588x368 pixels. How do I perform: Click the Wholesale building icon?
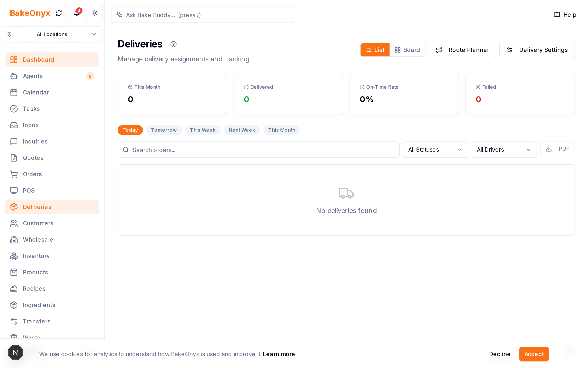tap(14, 239)
